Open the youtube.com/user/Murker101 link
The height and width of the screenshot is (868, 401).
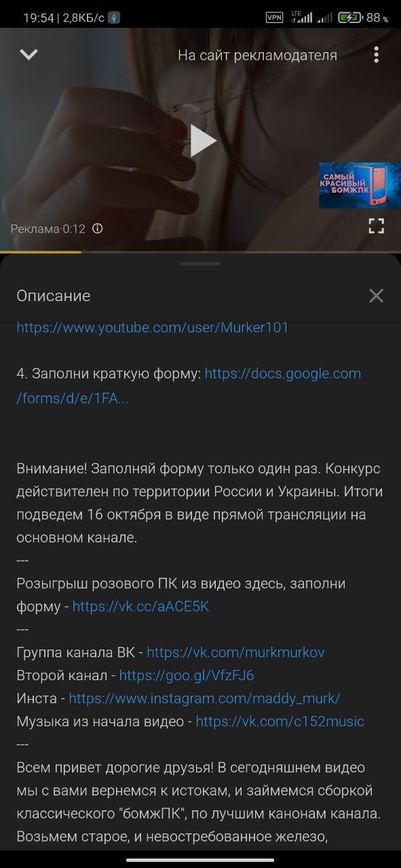point(153,328)
